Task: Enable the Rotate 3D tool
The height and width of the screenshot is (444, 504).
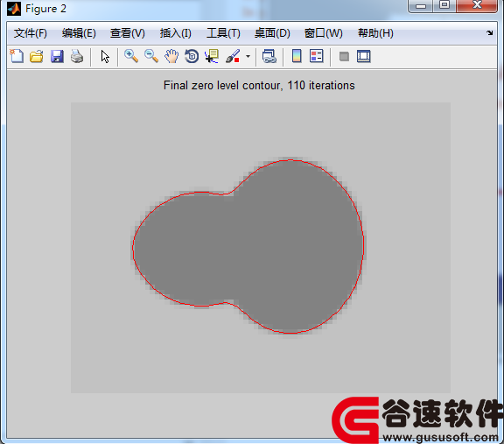Action: point(192,56)
